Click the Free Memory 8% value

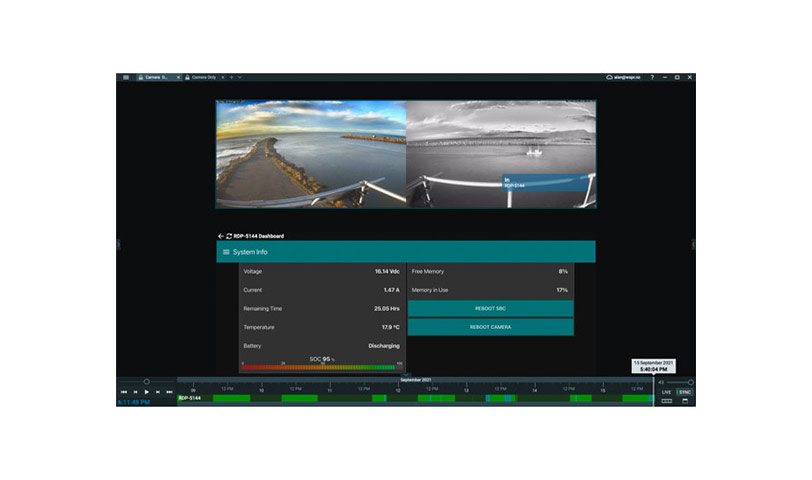[x=563, y=271]
